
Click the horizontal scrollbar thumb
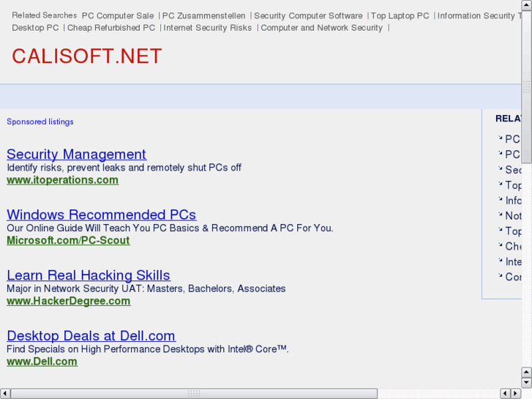pos(194,394)
